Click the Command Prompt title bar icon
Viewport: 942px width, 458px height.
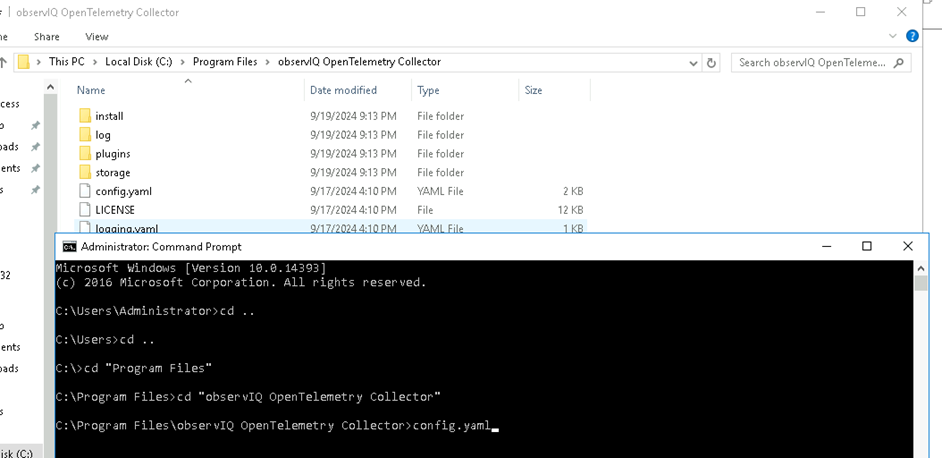70,246
